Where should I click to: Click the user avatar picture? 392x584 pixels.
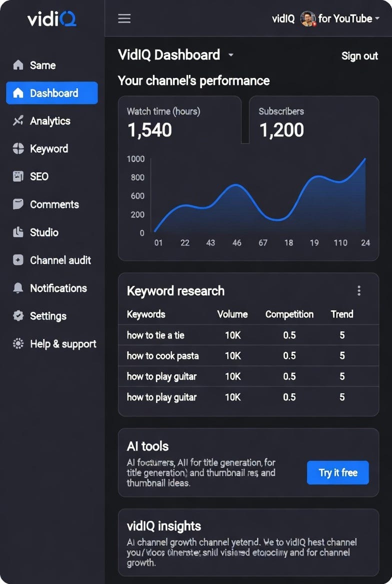click(308, 18)
